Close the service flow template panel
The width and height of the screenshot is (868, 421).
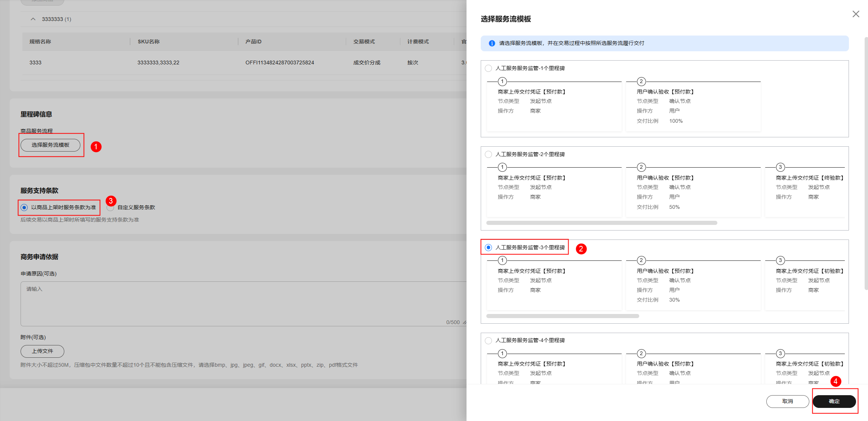pyautogui.click(x=856, y=14)
